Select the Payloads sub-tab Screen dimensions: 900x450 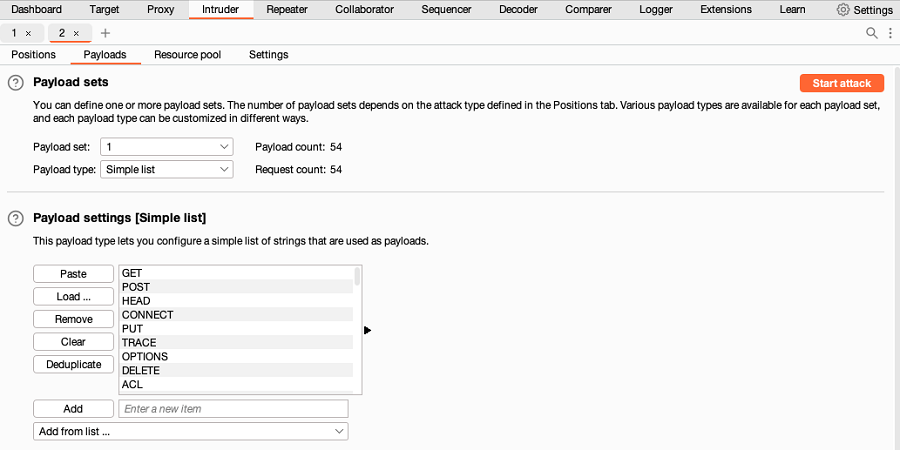[105, 55]
